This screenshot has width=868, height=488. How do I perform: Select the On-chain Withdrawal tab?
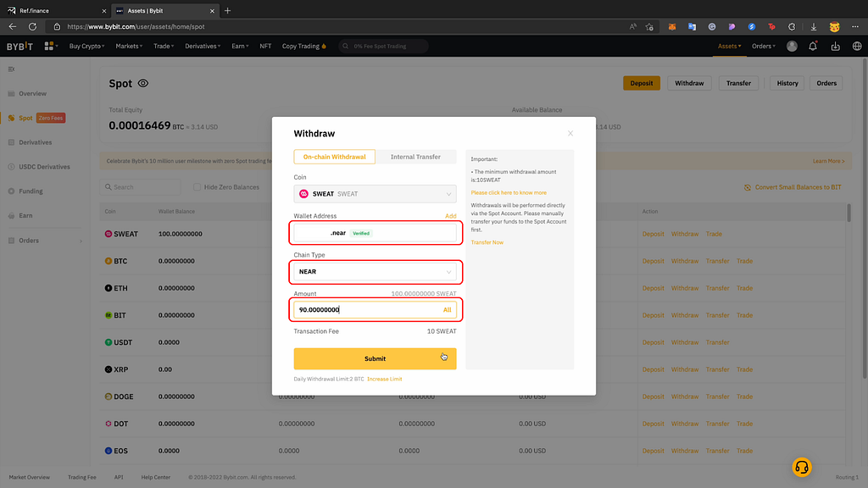334,157
